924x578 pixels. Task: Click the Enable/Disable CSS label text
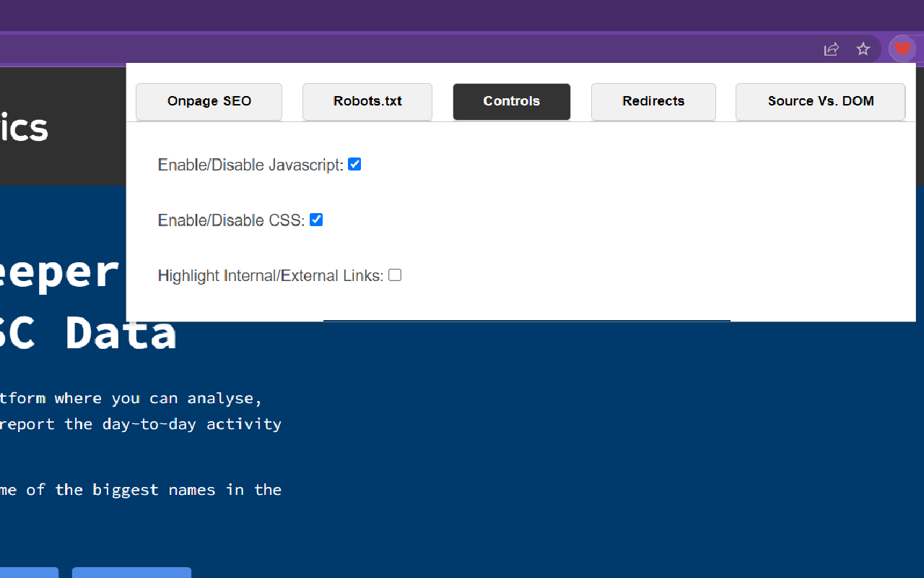point(230,220)
